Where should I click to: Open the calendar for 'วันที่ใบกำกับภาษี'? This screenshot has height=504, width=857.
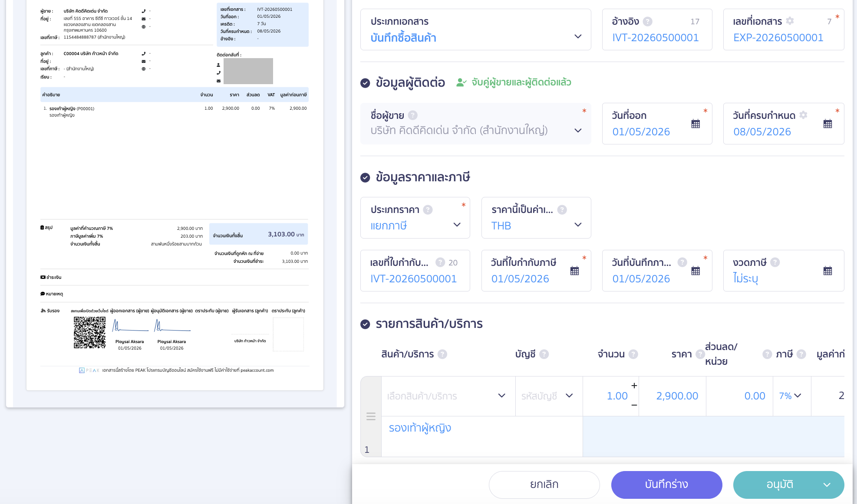click(x=574, y=271)
